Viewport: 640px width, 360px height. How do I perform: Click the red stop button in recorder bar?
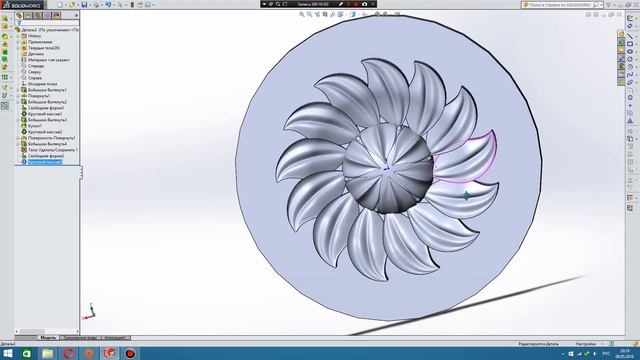click(356, 4)
